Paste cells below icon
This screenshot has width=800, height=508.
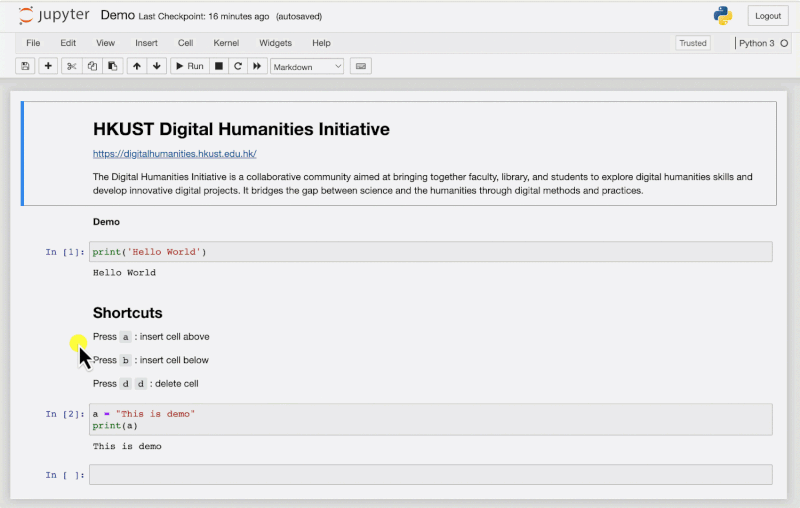(x=113, y=66)
